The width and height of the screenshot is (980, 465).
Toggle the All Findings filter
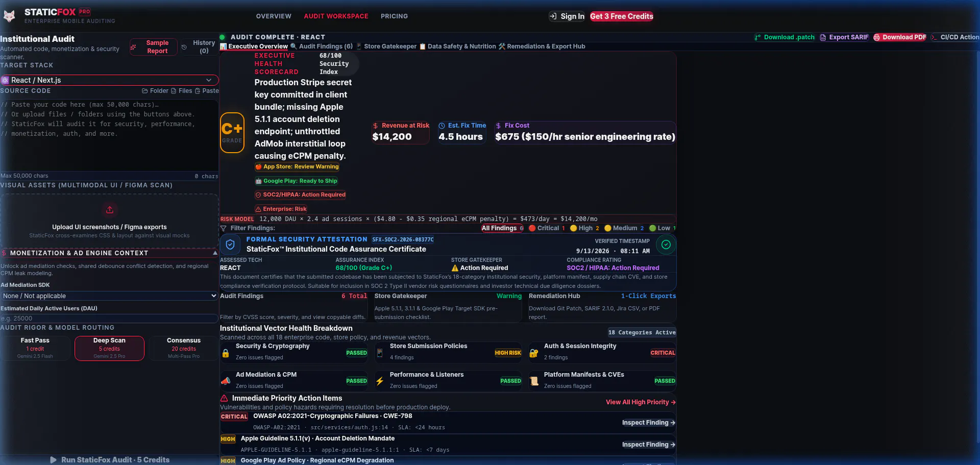[502, 228]
